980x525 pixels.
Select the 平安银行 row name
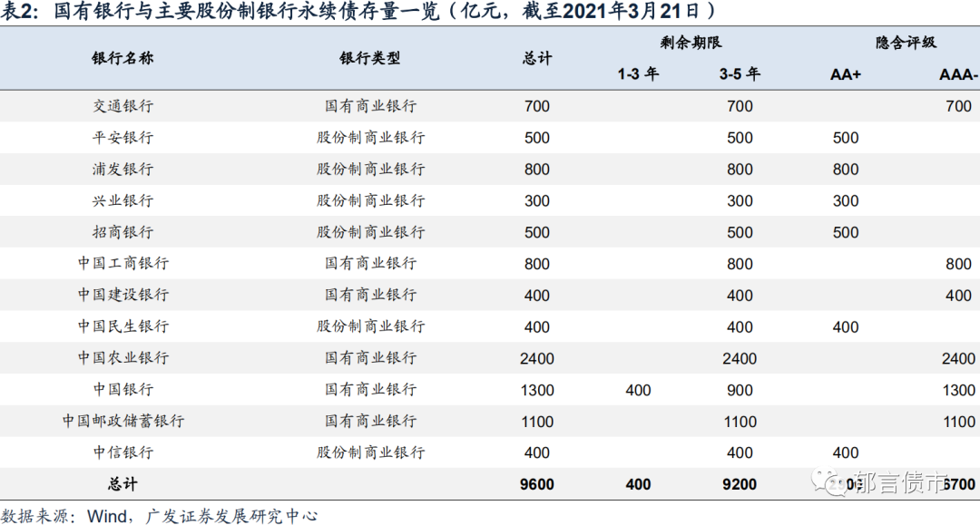(x=122, y=137)
